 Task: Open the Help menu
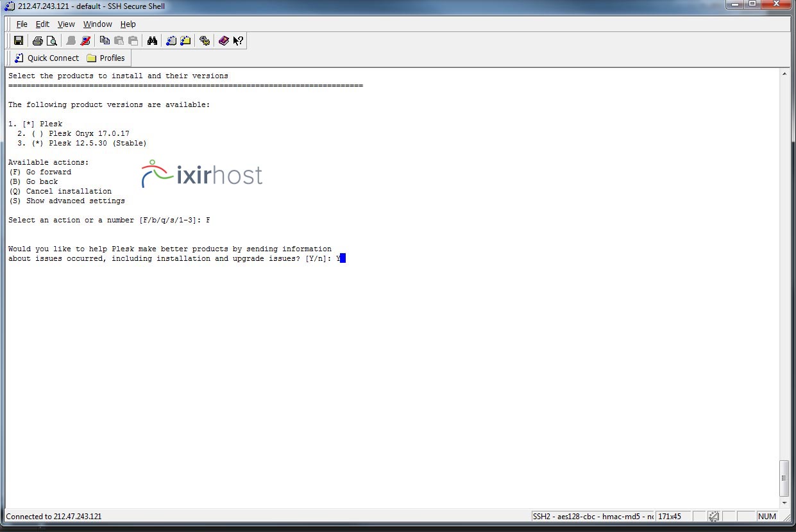[x=128, y=24]
